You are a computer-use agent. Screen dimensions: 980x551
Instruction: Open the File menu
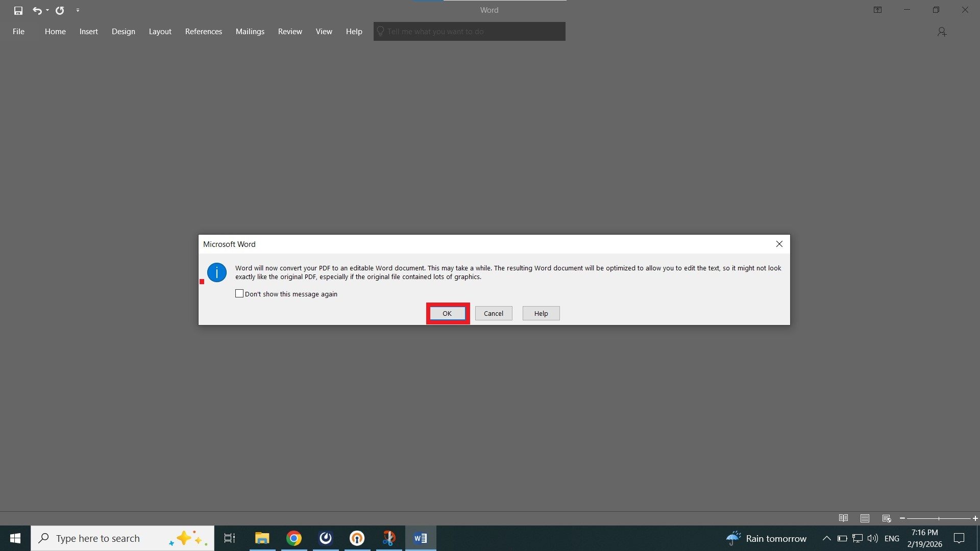pyautogui.click(x=18, y=32)
